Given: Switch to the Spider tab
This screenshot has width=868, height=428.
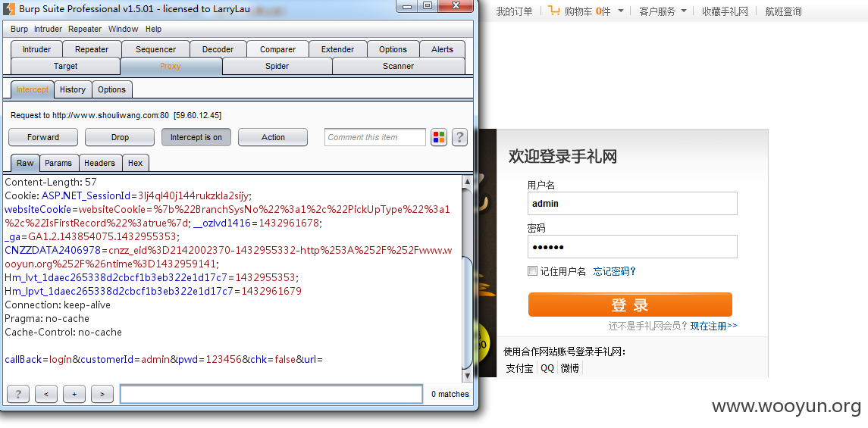Looking at the screenshot, I should pyautogui.click(x=277, y=66).
